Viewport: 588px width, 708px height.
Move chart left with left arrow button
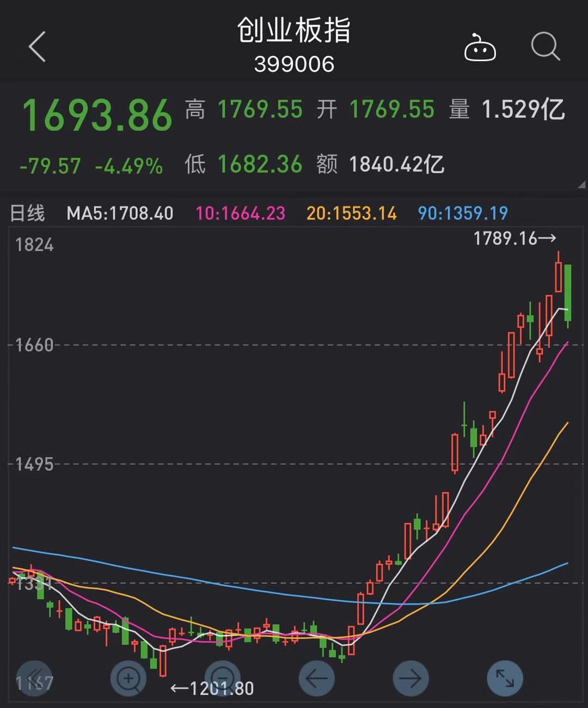pos(317,679)
